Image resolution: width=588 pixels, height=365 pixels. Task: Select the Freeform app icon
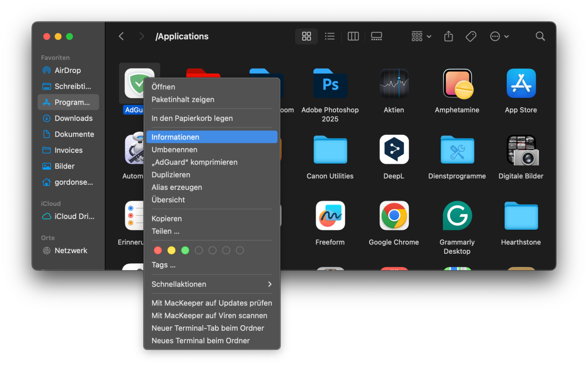coord(330,216)
